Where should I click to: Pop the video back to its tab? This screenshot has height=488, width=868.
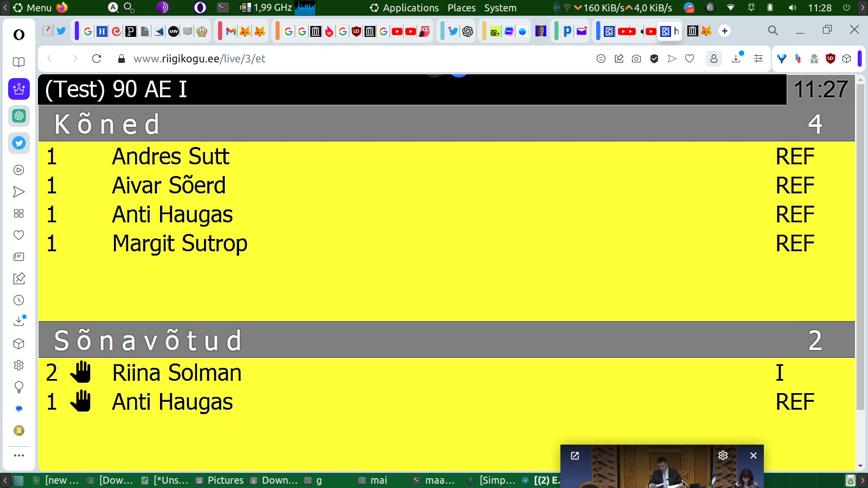pyautogui.click(x=575, y=455)
